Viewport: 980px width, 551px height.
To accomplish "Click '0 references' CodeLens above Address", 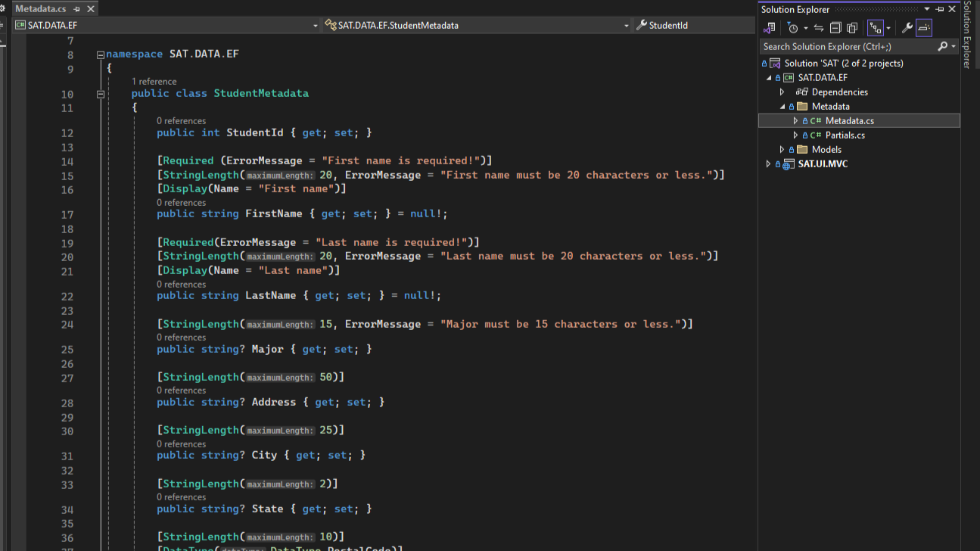I will (181, 390).
